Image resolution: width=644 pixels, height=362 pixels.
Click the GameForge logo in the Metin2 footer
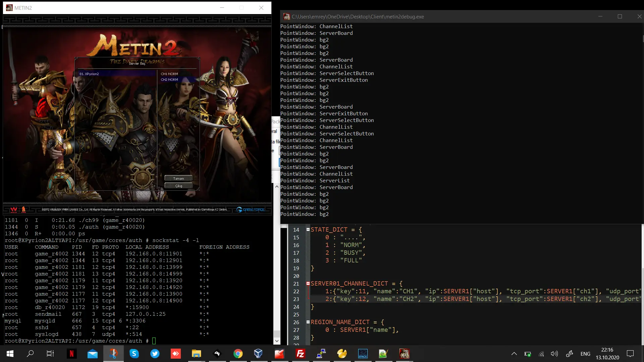click(251, 209)
